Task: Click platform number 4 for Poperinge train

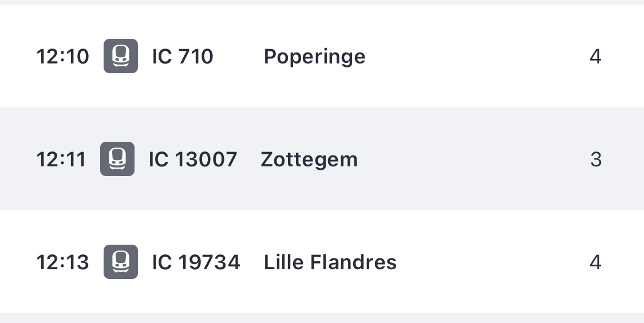Action: tap(595, 57)
